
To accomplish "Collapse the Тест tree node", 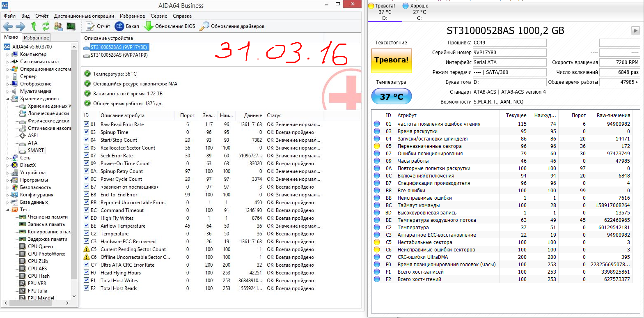I will 7,210.
